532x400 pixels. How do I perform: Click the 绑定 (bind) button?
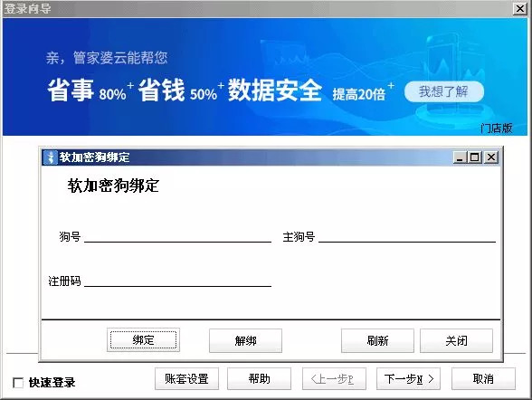click(x=143, y=340)
